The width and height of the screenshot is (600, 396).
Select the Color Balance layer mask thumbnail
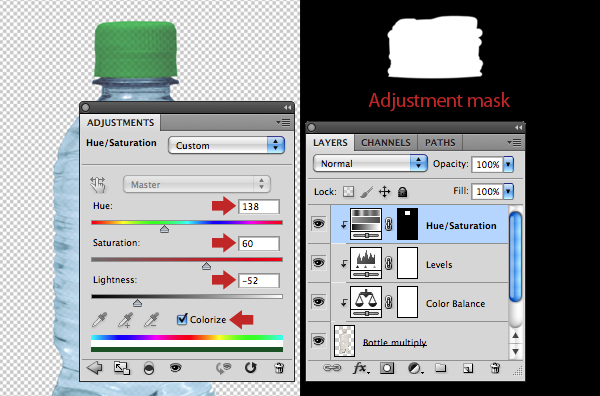click(x=408, y=302)
